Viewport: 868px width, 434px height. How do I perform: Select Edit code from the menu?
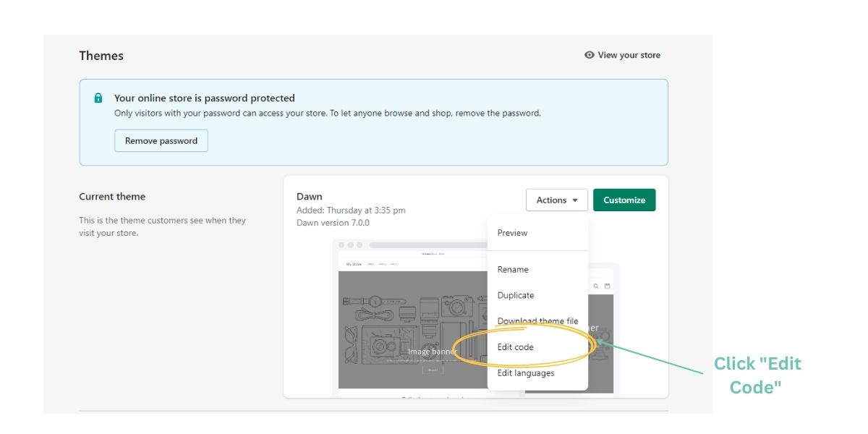(516, 347)
